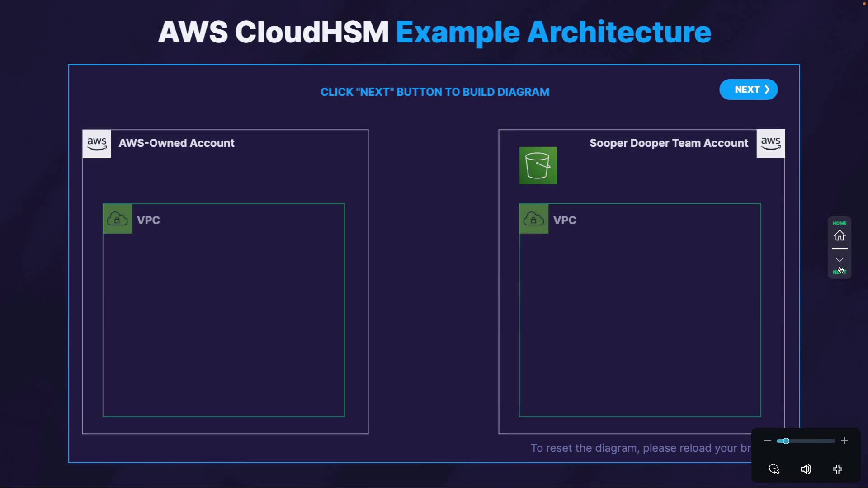The image size is (868, 488).
Task: Click the VPC label in the left account
Action: point(148,220)
